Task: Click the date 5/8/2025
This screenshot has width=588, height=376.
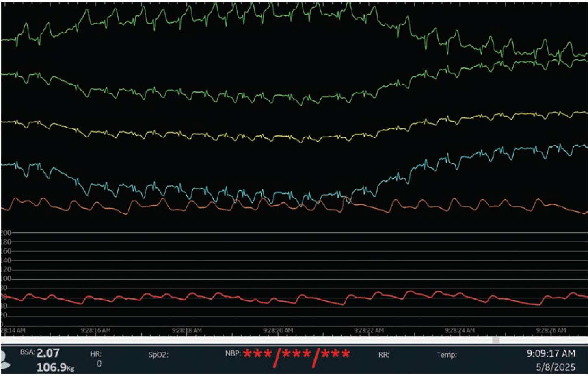Action: (556, 367)
